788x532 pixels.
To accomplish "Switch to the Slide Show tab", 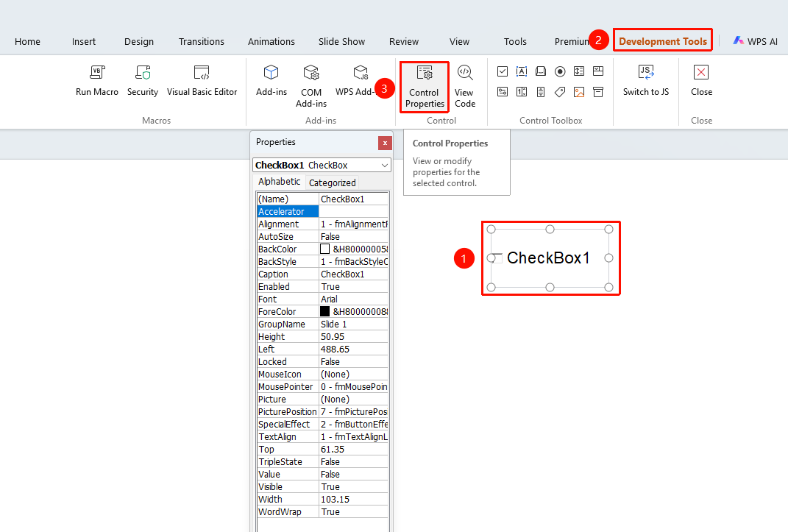I will pyautogui.click(x=341, y=42).
